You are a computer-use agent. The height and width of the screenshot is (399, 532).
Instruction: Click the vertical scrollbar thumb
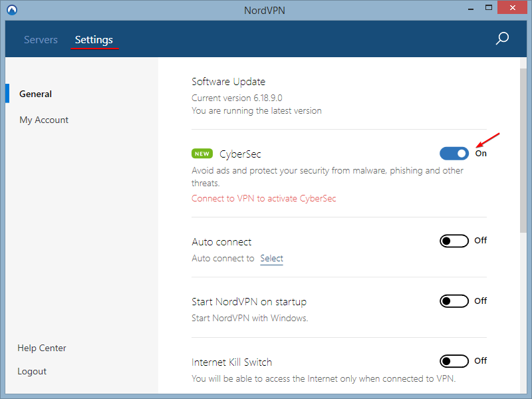coord(523,150)
